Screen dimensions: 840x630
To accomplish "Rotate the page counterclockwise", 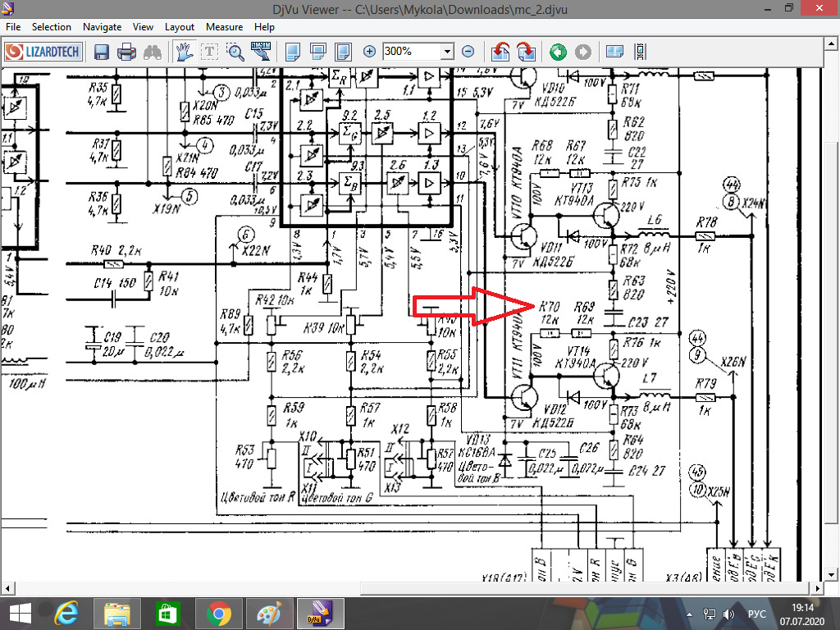I will [500, 52].
